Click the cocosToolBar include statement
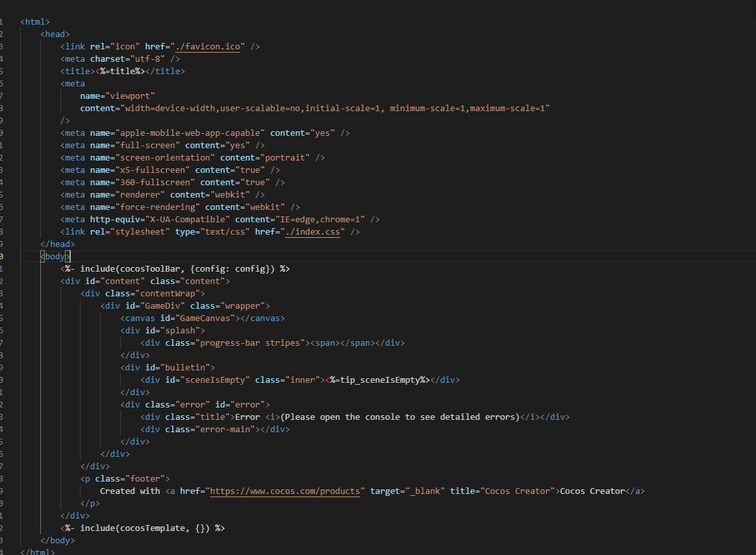Screen dimensions: 756x555 (175, 268)
